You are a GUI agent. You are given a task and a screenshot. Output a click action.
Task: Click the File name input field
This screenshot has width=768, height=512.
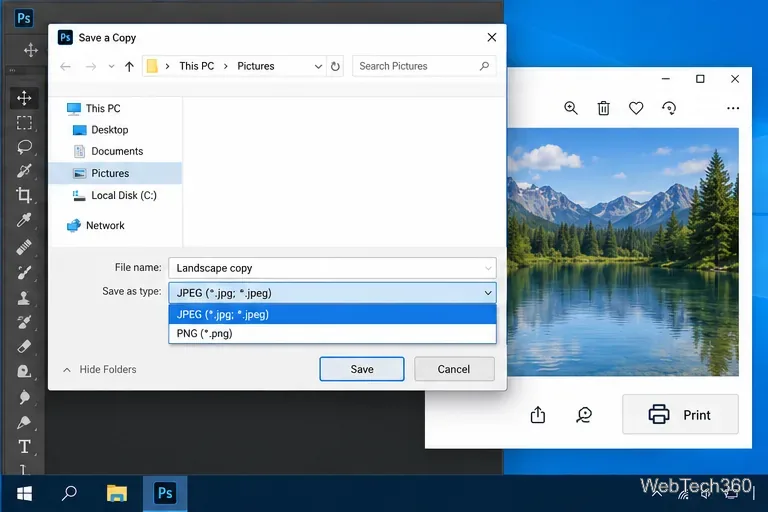click(x=332, y=268)
